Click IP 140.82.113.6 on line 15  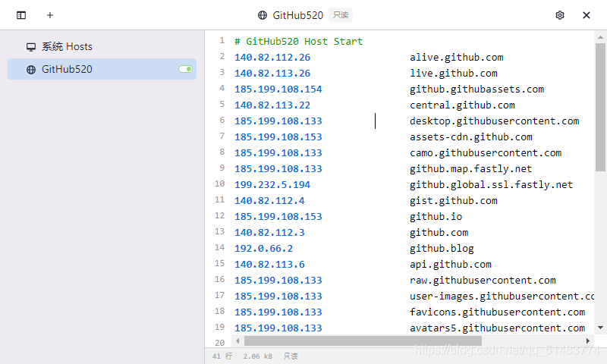click(269, 264)
